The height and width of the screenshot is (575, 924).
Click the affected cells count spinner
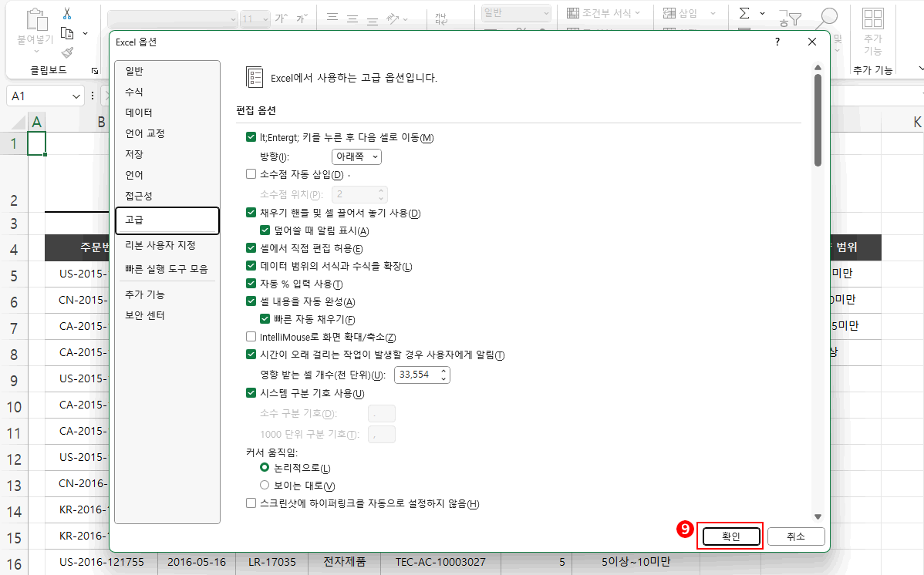[x=443, y=375]
